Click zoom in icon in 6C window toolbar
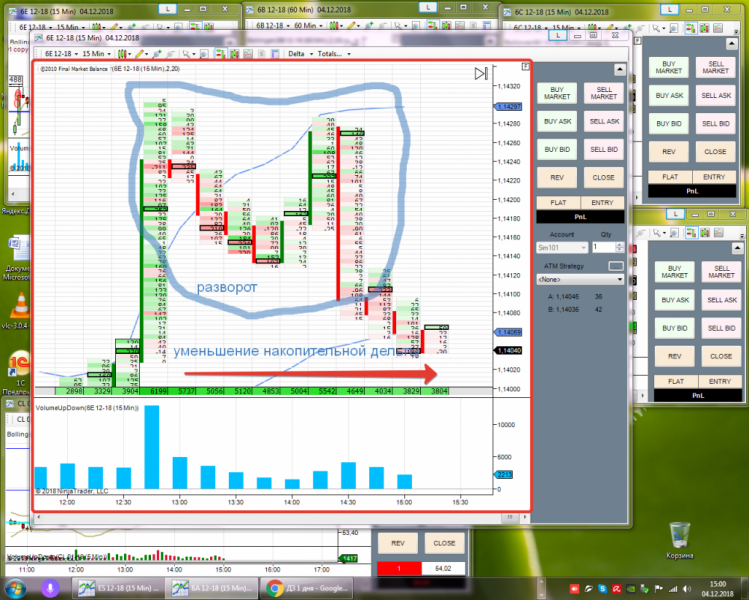The width and height of the screenshot is (749, 600). [x=627, y=28]
